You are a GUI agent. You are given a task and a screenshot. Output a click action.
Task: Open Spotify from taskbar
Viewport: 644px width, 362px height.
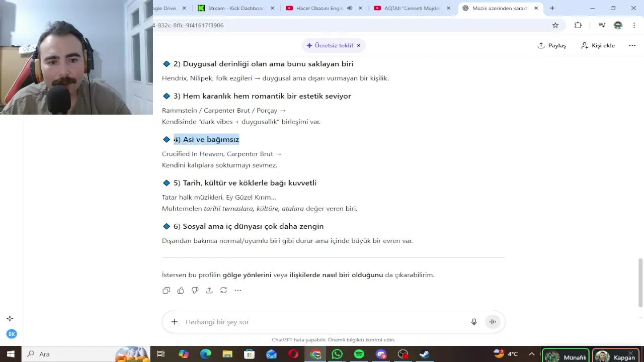click(359, 354)
